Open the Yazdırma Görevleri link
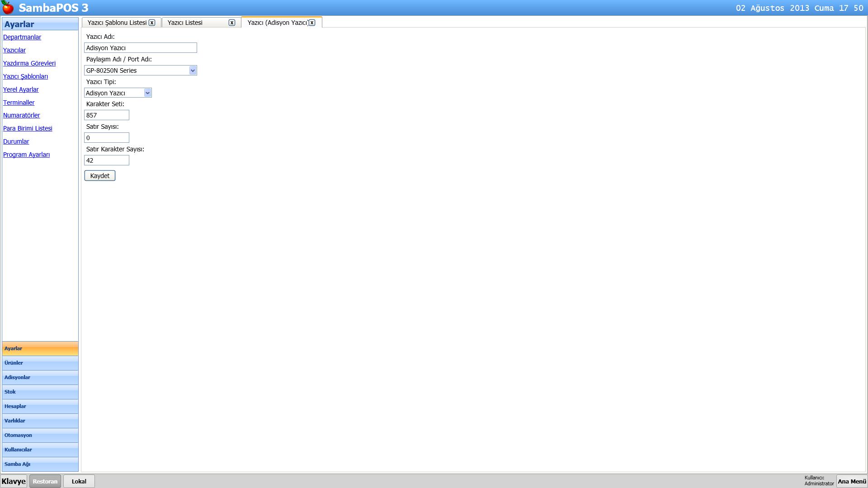868x488 pixels. 29,63
